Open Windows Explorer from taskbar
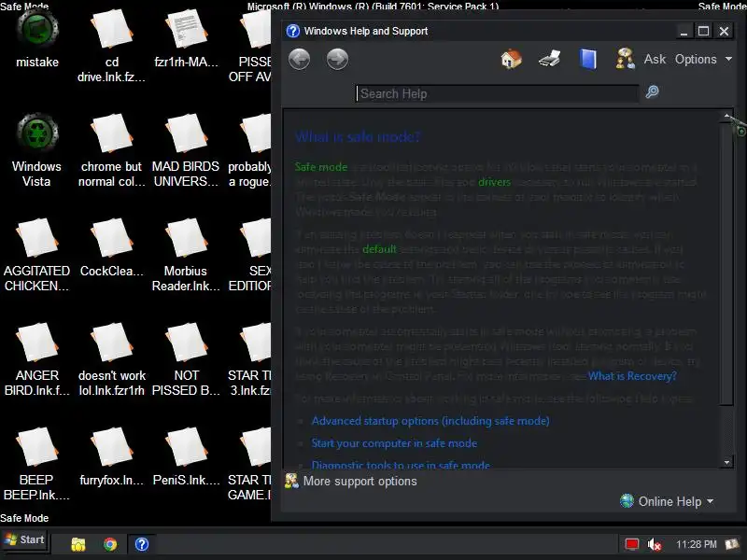 tap(78, 544)
